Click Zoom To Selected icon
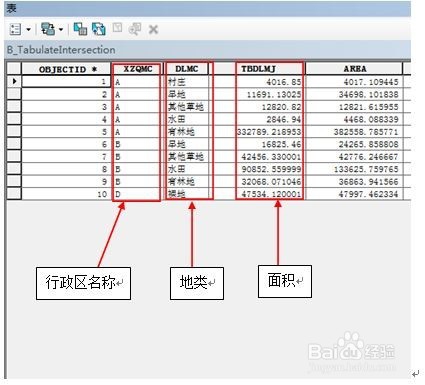 [135, 29]
